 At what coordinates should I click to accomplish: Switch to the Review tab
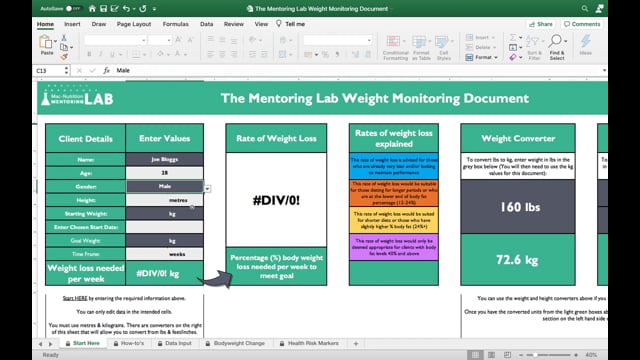[x=233, y=24]
